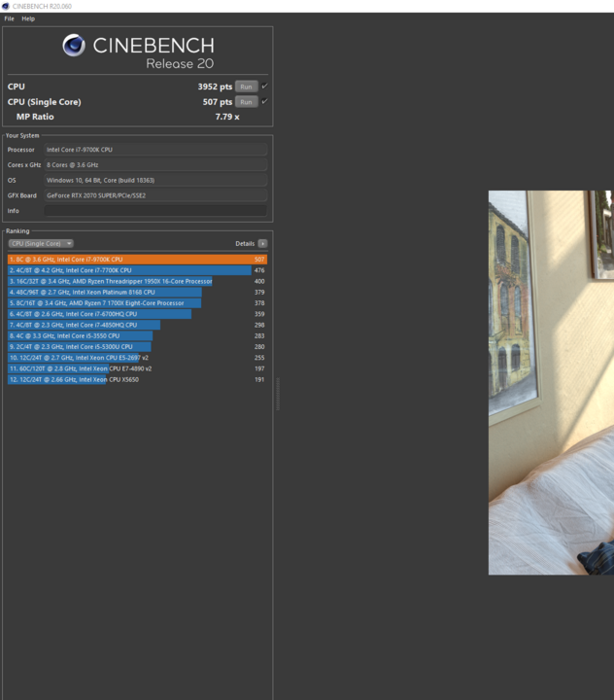Select ranking row 4 Xeon Platinum 8168
614x700 pixels.
pos(137,292)
